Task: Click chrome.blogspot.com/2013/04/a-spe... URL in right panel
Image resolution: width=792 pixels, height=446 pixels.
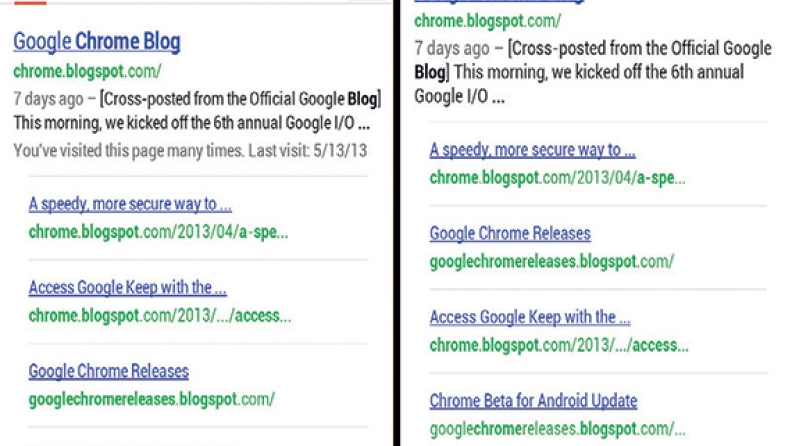Action: tap(557, 178)
